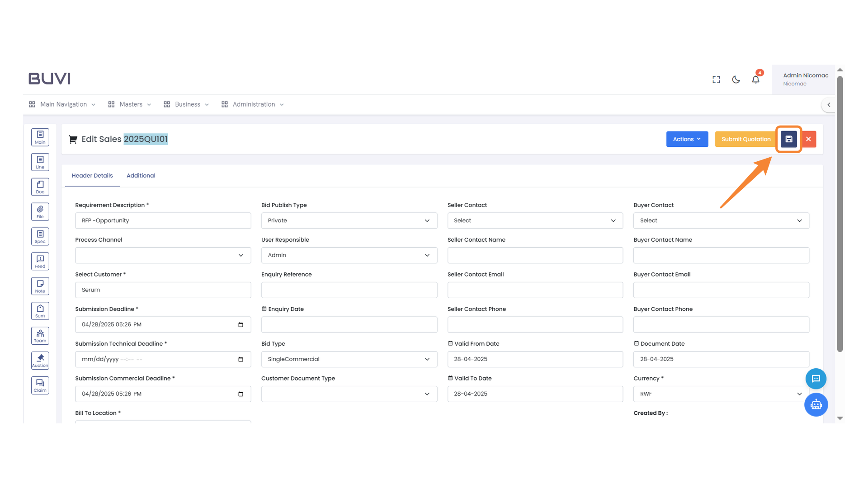
Task: Toggle fullscreen mode icon
Action: pyautogui.click(x=716, y=80)
